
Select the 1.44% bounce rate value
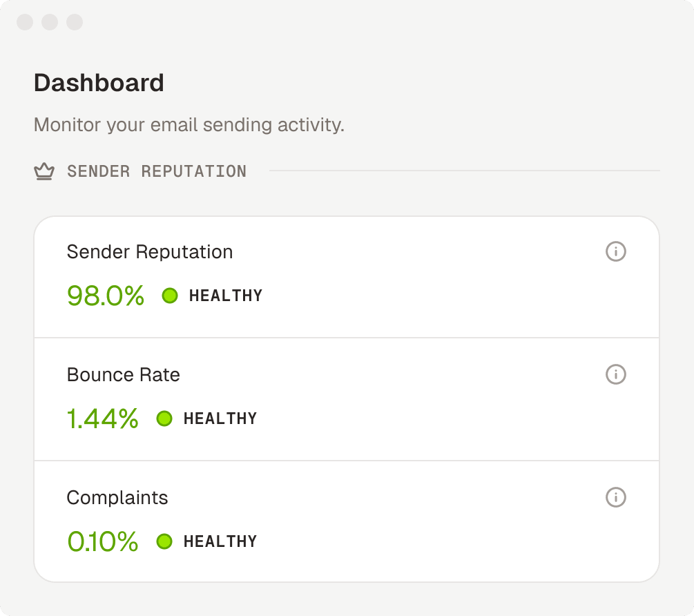pos(103,418)
